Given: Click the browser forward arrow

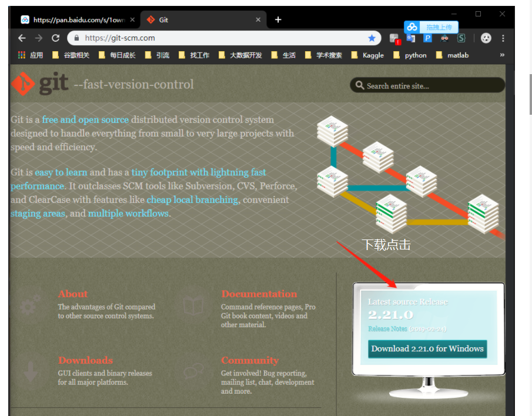Looking at the screenshot, I should point(39,38).
